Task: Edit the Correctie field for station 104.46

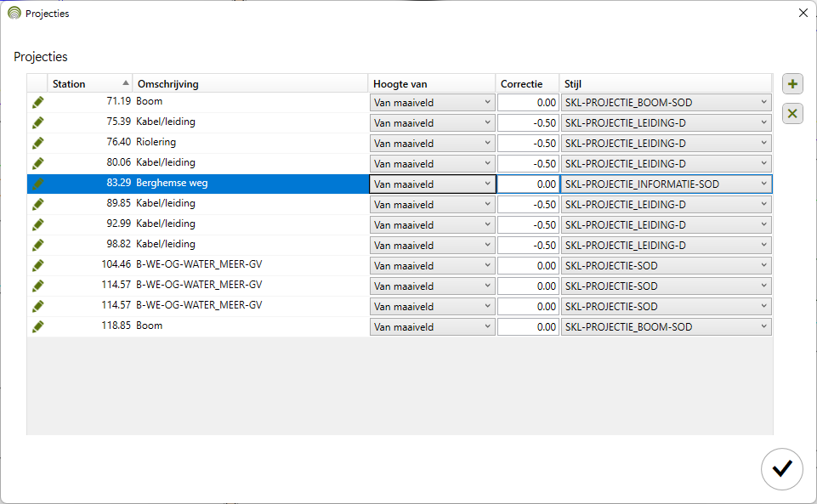Action: coord(528,265)
